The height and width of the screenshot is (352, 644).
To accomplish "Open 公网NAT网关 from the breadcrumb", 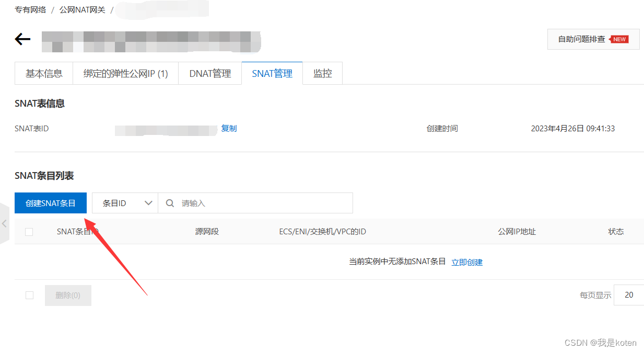I will coord(83,9).
